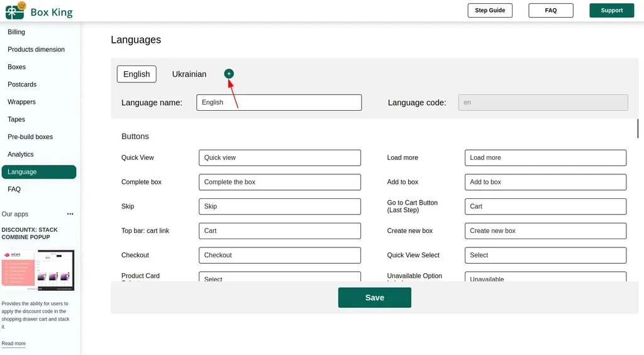This screenshot has height=355, width=644.
Task: Edit the Skip text field
Action: (x=280, y=206)
